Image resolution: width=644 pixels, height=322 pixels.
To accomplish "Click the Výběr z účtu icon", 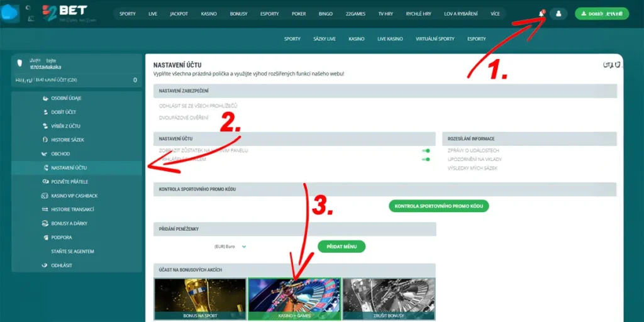I will 45,126.
